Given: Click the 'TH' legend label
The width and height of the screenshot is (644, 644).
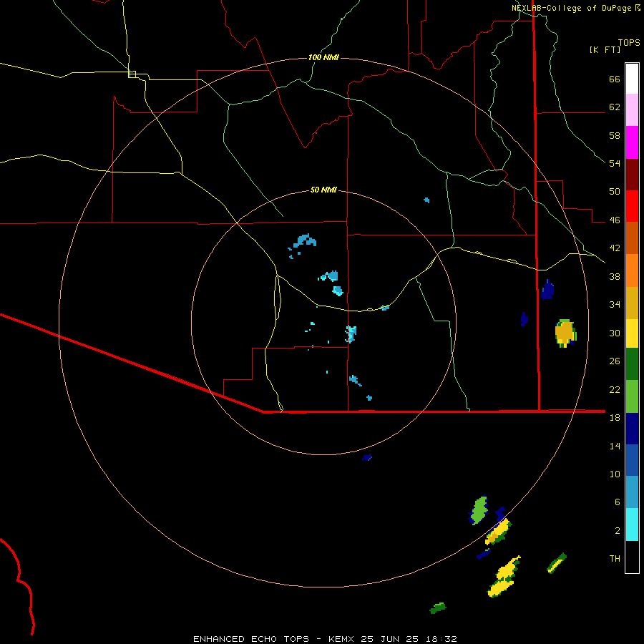Looking at the screenshot, I should (615, 559).
